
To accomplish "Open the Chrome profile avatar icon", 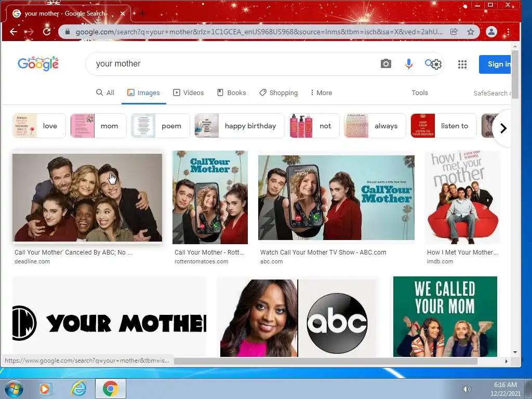I will (x=491, y=32).
